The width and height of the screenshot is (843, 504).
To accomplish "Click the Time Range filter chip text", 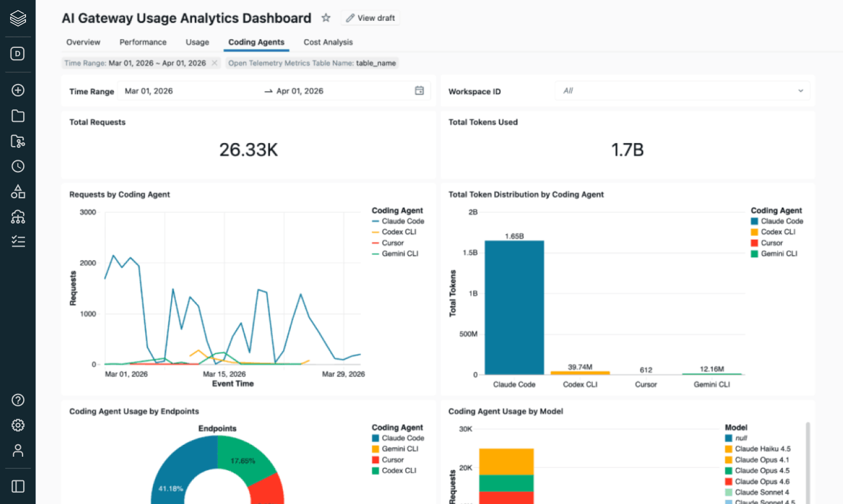I will (x=135, y=63).
